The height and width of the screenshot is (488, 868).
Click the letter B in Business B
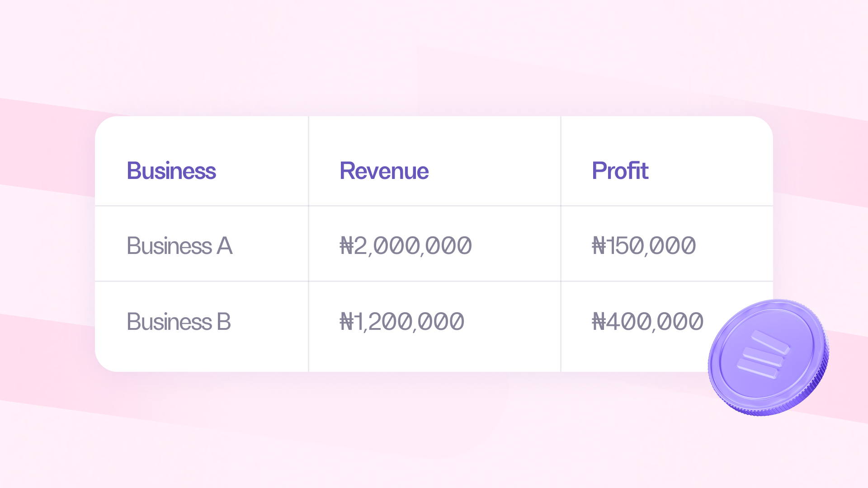(224, 322)
